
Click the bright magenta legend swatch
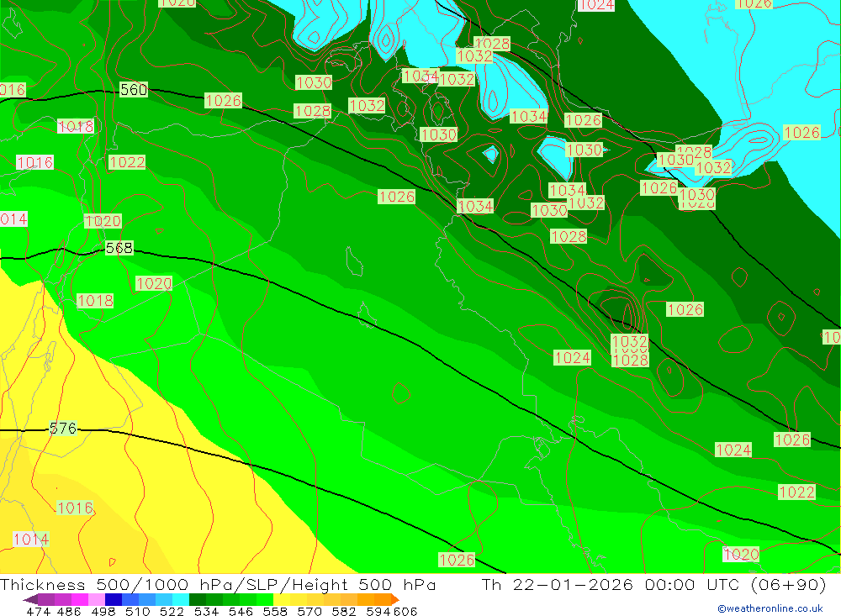pos(80,599)
